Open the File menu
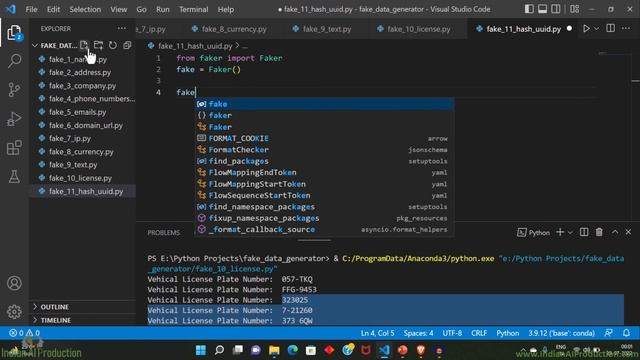This screenshot has height=360, width=640. [x=31, y=9]
